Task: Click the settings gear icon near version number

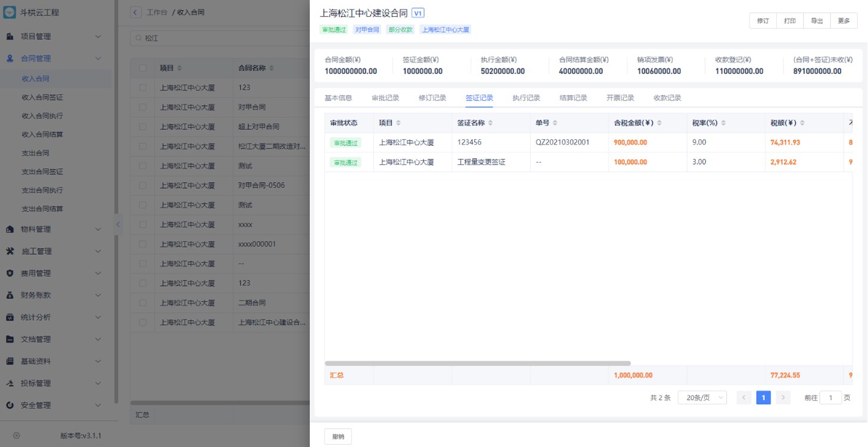Action: 17,436
